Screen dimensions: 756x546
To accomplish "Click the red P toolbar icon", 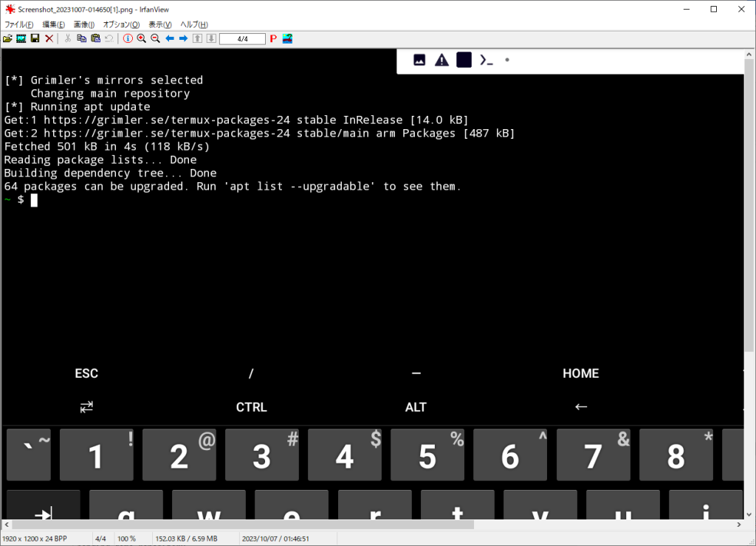I will (x=273, y=38).
